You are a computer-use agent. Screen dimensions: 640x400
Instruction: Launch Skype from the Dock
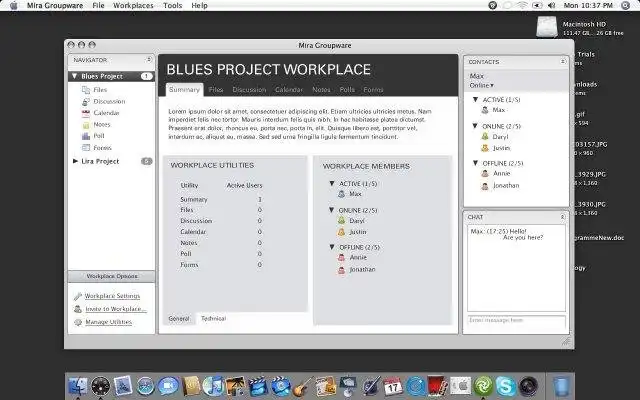(x=505, y=386)
